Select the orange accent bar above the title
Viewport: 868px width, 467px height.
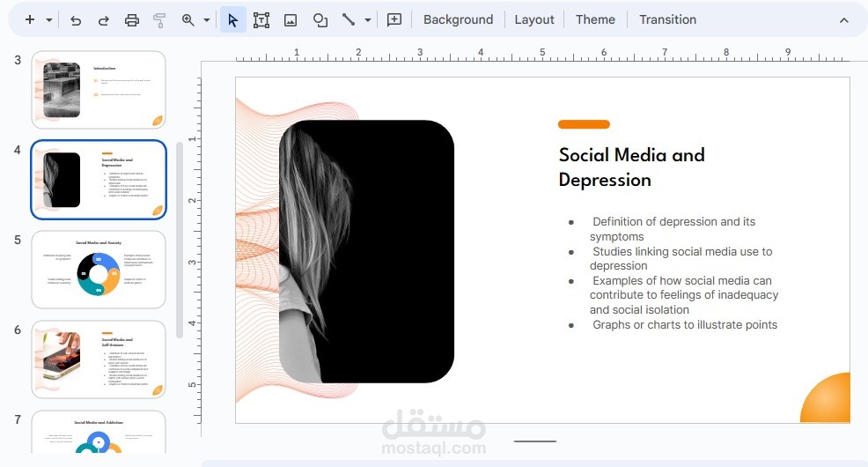(x=584, y=124)
